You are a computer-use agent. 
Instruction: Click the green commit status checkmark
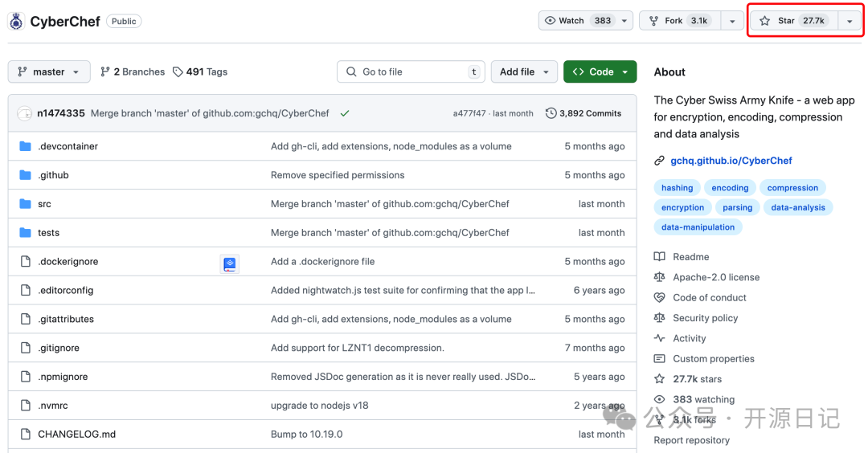345,113
